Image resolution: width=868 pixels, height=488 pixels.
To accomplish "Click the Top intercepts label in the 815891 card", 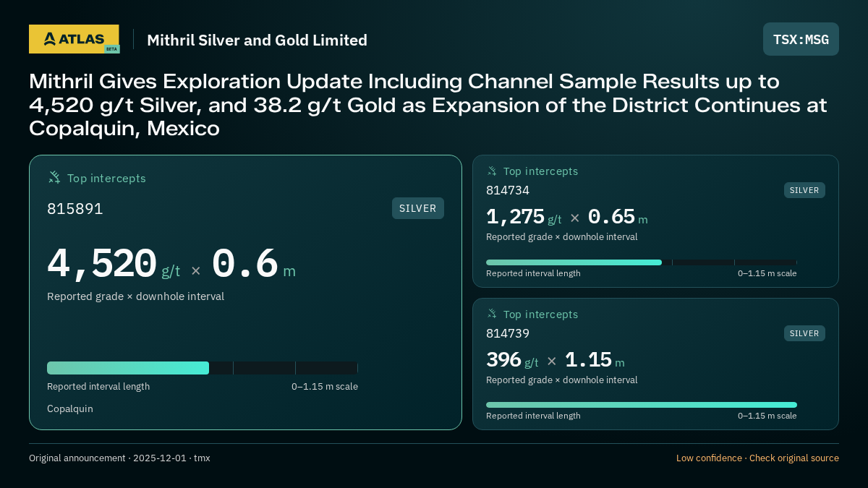I will click(106, 178).
